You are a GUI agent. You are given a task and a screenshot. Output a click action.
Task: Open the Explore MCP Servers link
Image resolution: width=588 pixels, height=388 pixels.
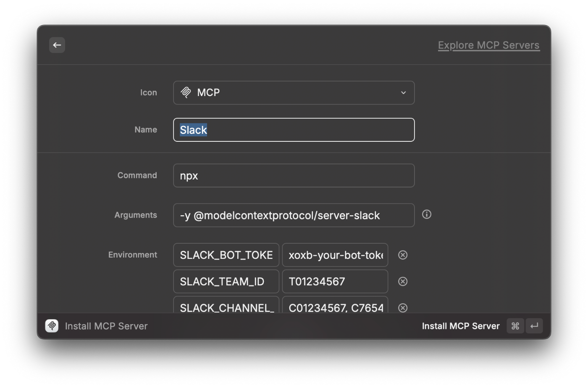tap(488, 45)
